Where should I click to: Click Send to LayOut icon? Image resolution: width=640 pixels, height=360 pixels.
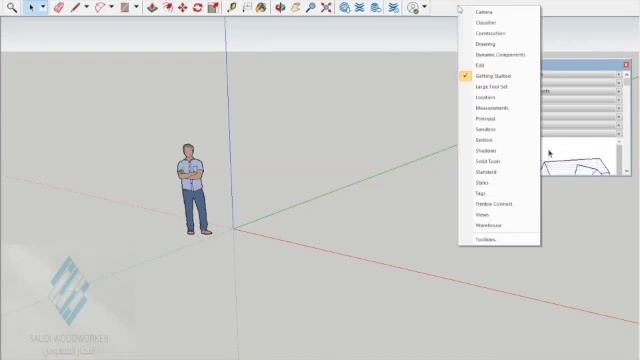click(376, 7)
